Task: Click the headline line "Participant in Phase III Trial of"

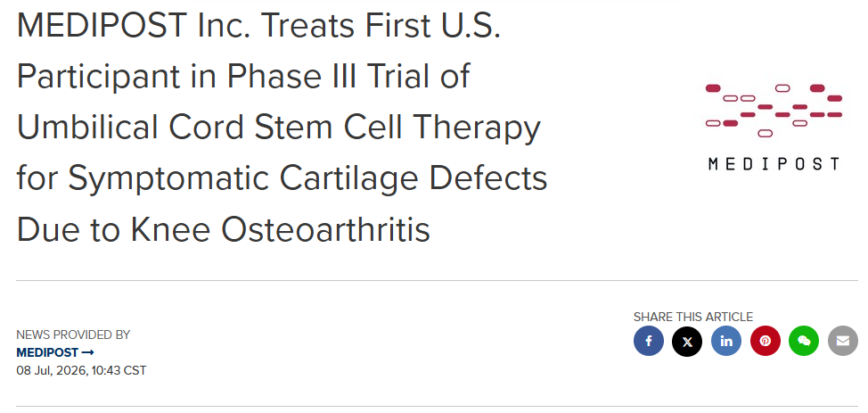Action: (x=243, y=76)
